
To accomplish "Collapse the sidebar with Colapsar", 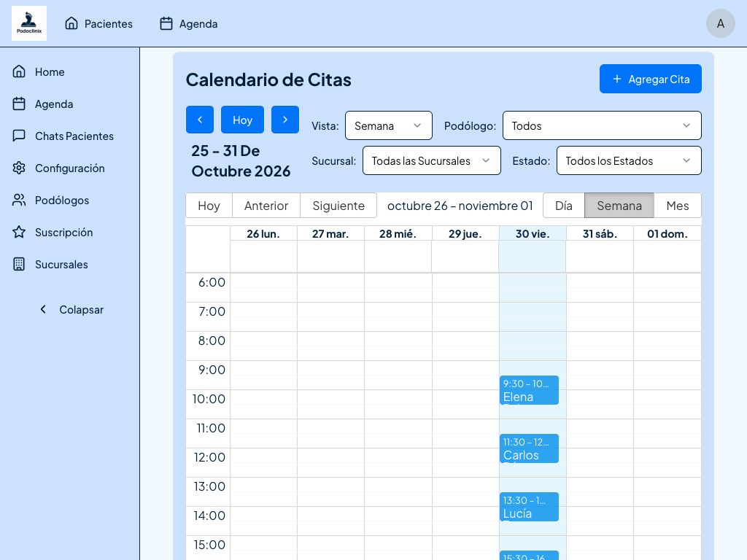I will click(x=71, y=309).
